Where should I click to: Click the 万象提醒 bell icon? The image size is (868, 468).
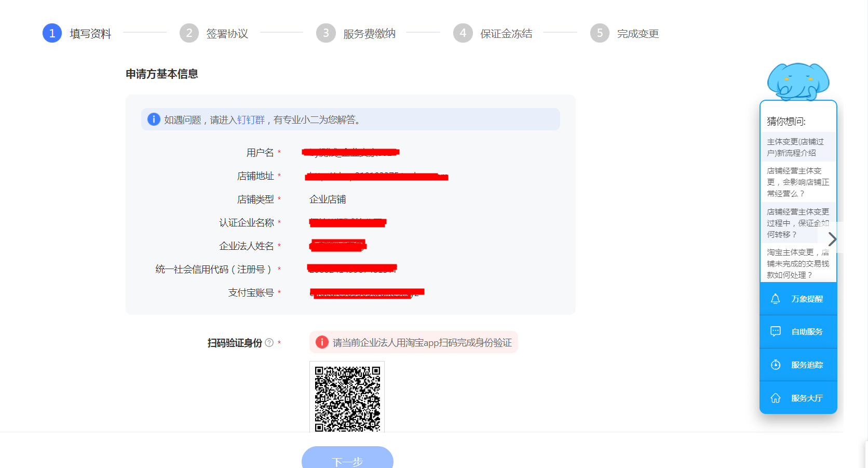click(775, 299)
